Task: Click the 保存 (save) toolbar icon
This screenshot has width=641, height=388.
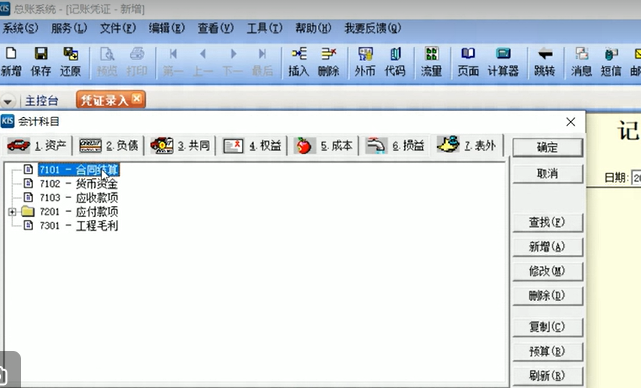Action: (41, 62)
